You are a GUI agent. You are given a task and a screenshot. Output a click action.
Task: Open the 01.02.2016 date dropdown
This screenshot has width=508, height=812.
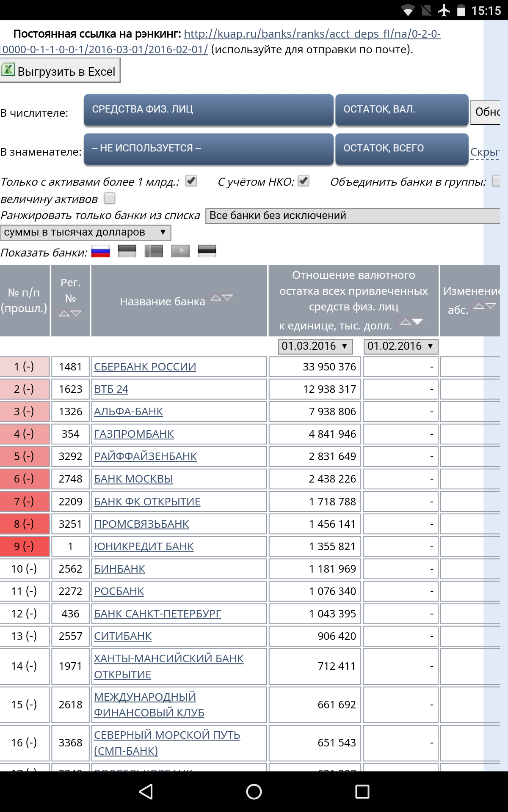click(401, 346)
